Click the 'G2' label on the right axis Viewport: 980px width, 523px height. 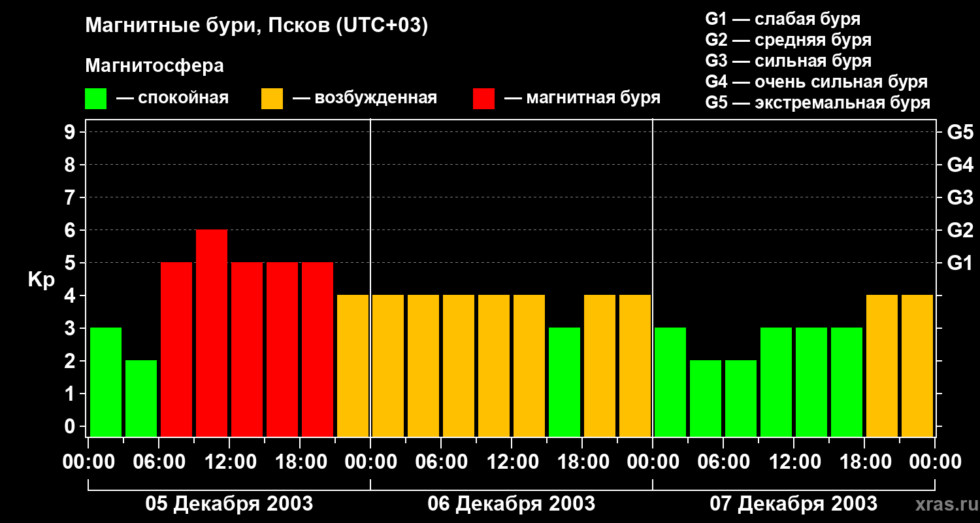(960, 230)
